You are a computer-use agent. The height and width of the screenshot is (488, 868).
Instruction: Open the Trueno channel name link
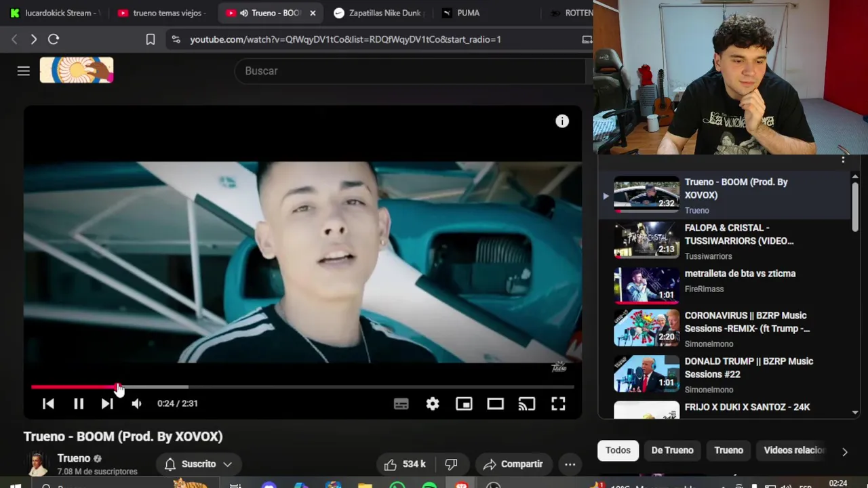(x=74, y=458)
